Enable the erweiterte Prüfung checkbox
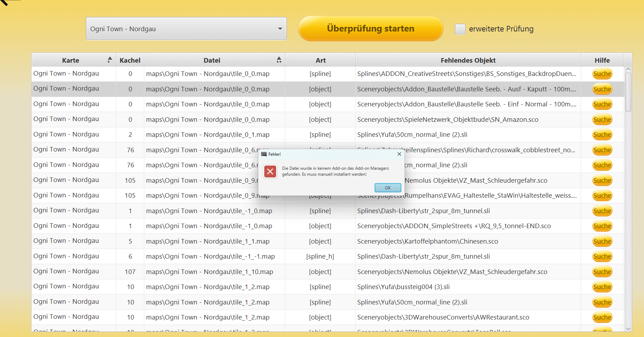The width and height of the screenshot is (644, 337). (460, 29)
